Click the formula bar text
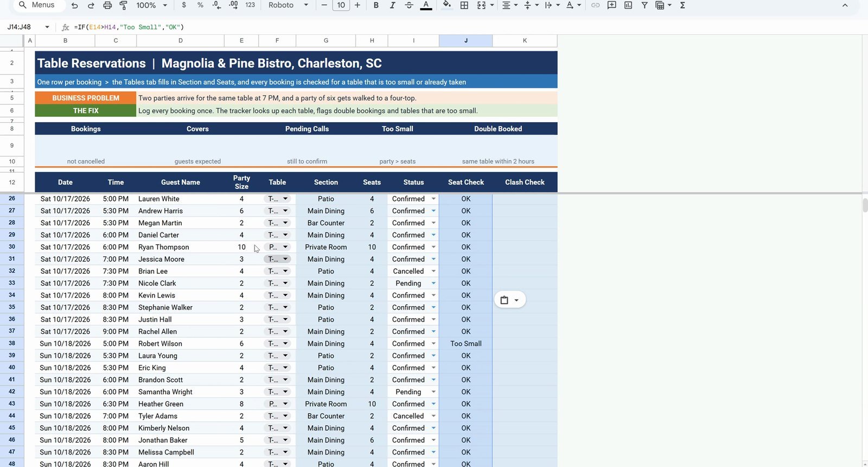 click(x=129, y=27)
